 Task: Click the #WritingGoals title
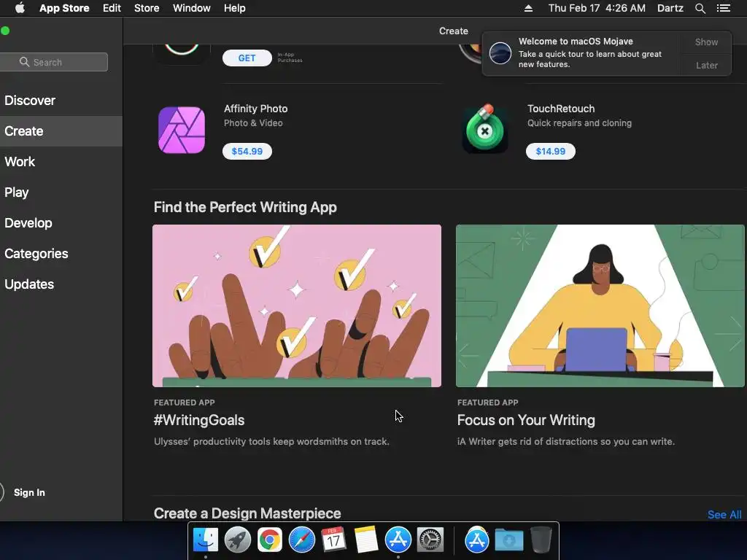point(199,420)
